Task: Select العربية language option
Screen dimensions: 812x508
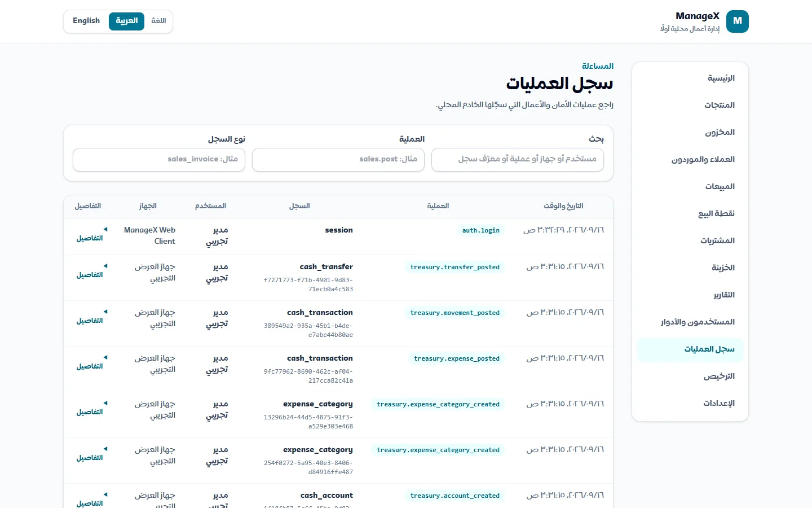Action: 127,21
